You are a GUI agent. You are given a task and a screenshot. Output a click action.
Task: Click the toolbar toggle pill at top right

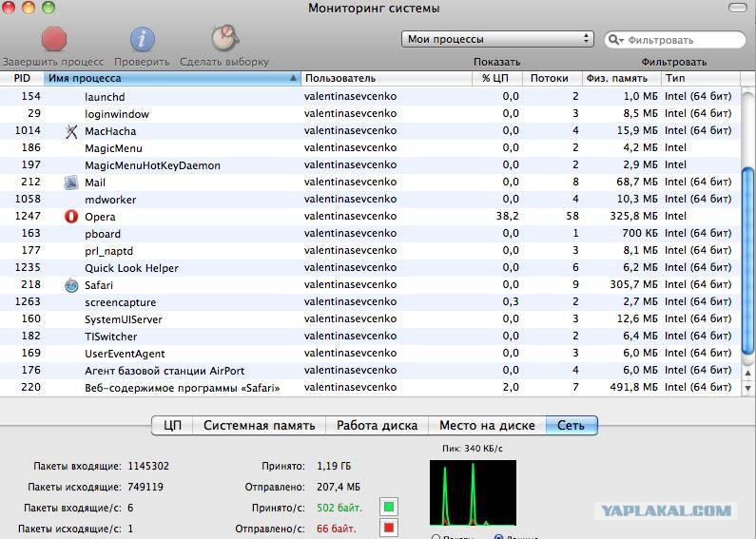pos(737,8)
